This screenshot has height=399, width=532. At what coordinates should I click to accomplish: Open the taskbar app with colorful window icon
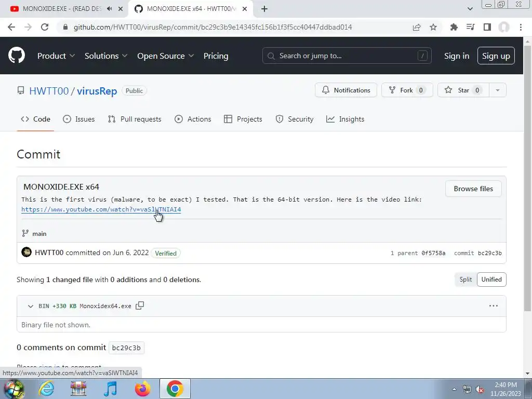78,389
